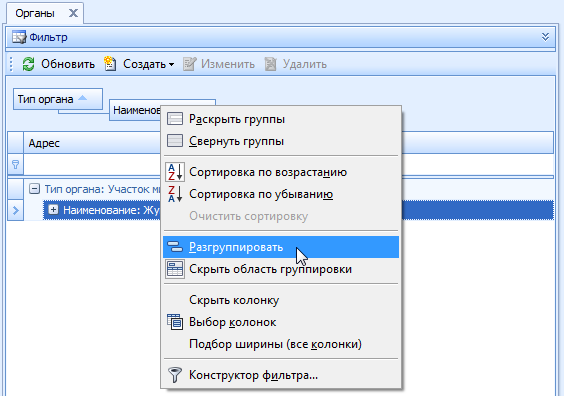Choose Подбор ширины (все колонки)
Image resolution: width=564 pixels, height=396 pixels.
(x=281, y=344)
